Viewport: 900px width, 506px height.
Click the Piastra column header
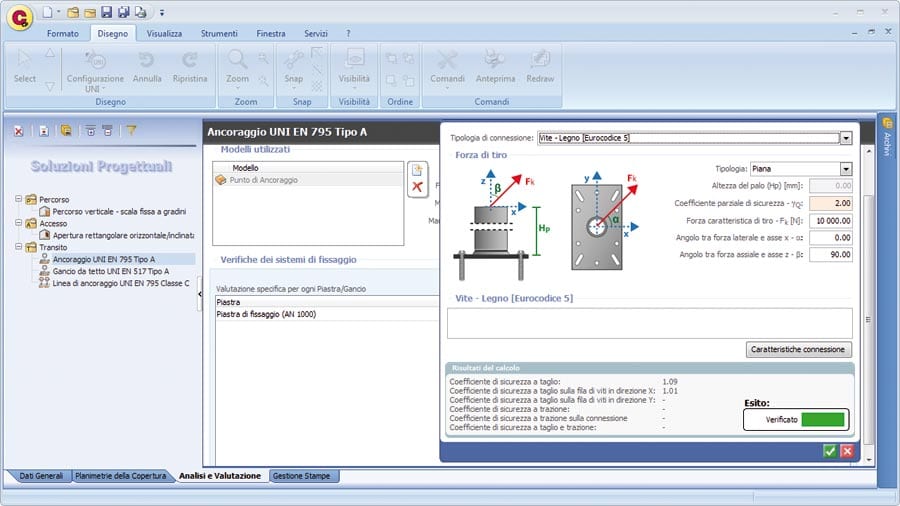point(326,302)
